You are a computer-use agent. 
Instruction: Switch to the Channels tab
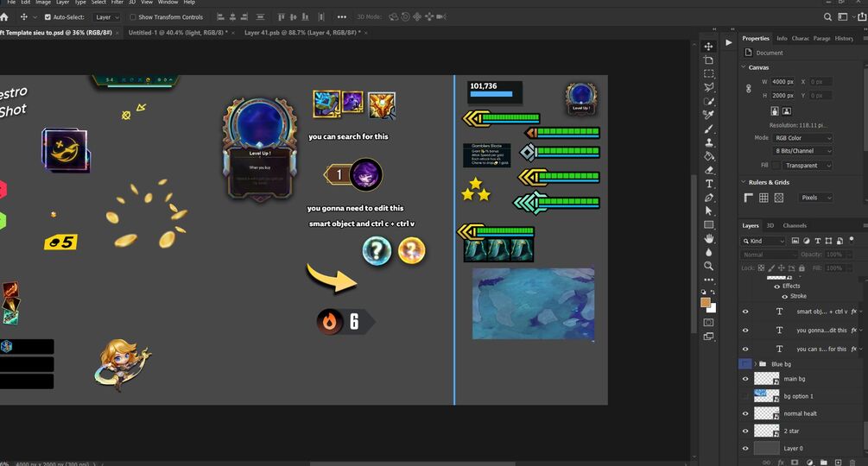tap(795, 225)
